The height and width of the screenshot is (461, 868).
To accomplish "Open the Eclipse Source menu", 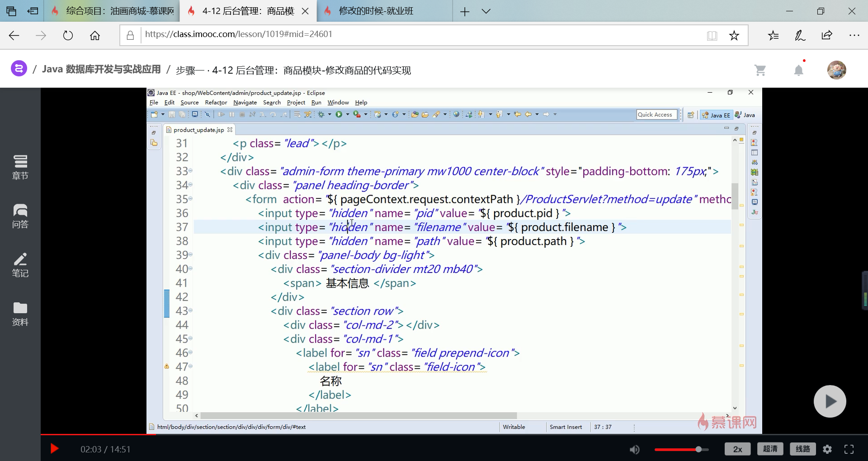I will pos(189,103).
